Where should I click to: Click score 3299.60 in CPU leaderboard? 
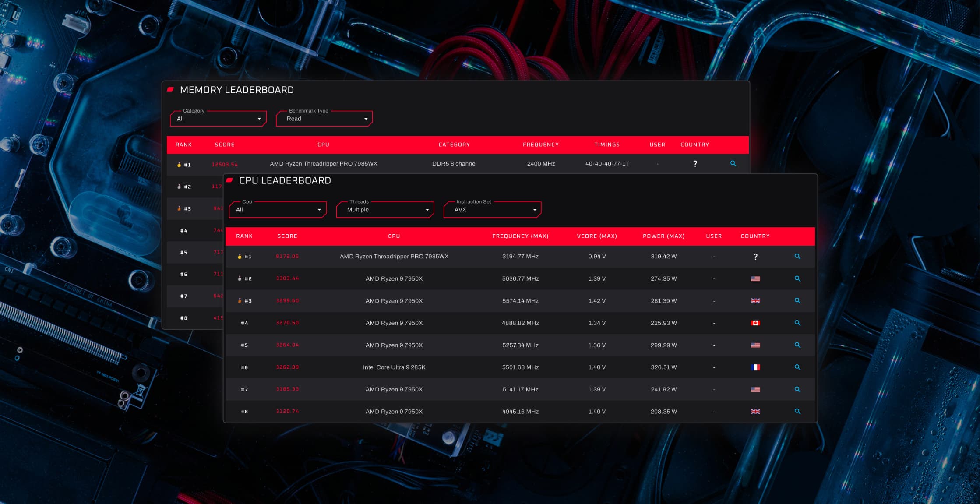pos(287,301)
